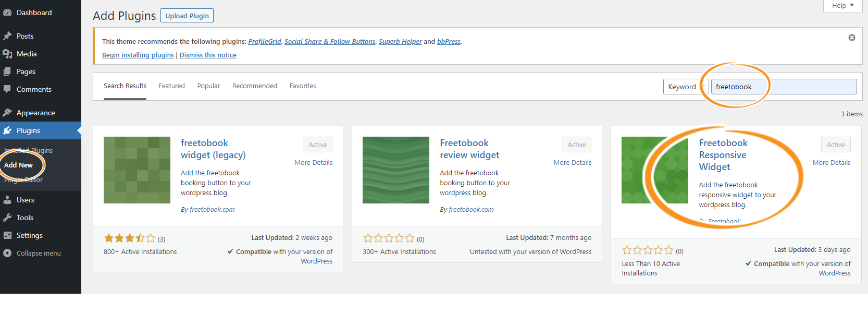
Task: Open More Details for Freetobook review widget
Action: [573, 163]
